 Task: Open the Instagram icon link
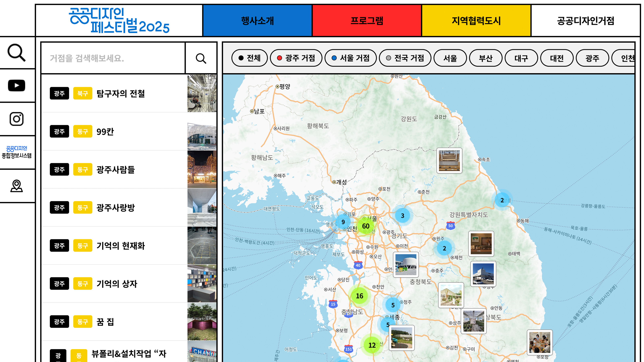(x=17, y=119)
